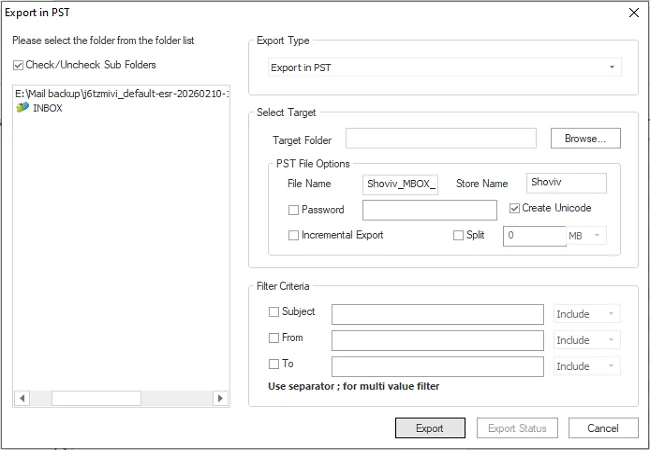Open Subject Include dropdown
650x450 pixels.
[x=587, y=314]
